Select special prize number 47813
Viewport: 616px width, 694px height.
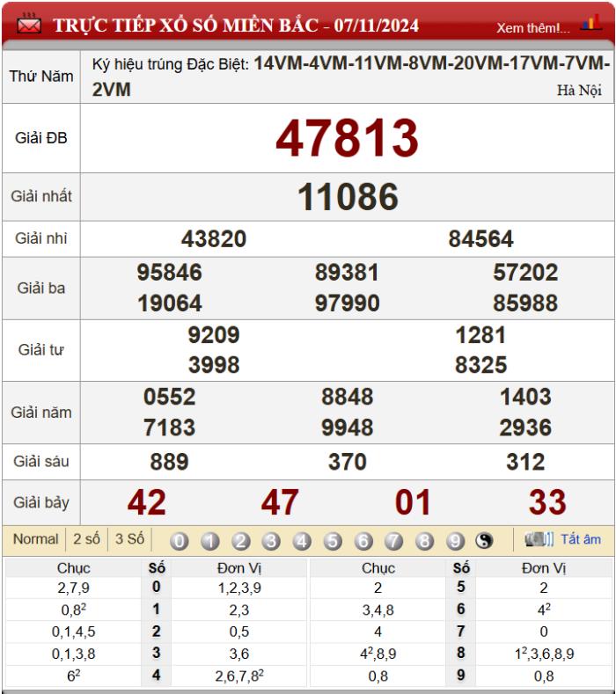(x=348, y=138)
